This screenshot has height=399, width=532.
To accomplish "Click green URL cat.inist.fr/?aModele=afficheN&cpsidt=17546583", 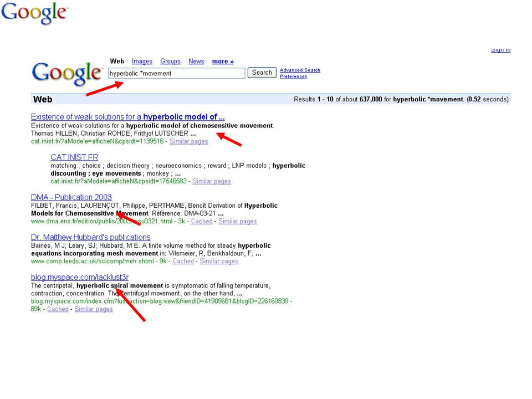I will [x=119, y=181].
